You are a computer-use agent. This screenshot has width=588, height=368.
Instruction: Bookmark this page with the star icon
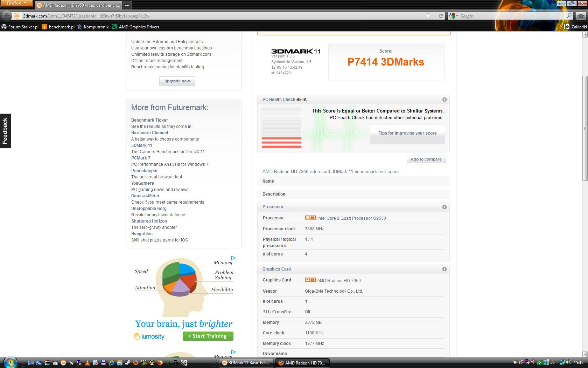click(x=428, y=16)
